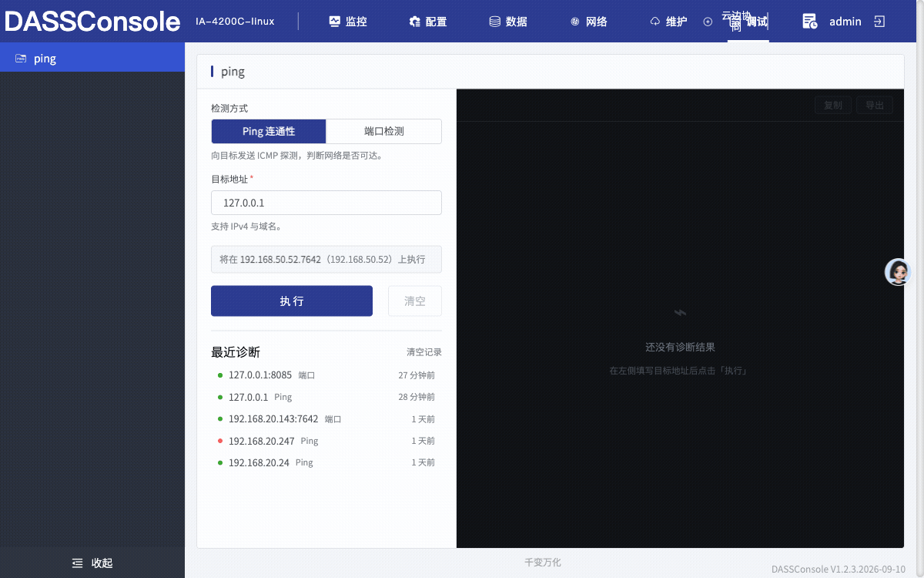
Task: Select the 127.0.0.1 Ping history record
Action: click(326, 397)
